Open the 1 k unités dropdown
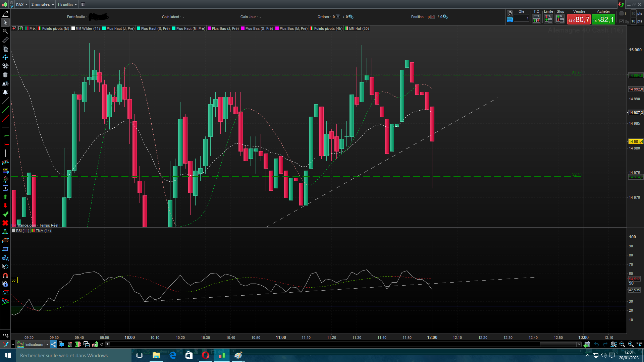Screen dimensions: 644x362 (67, 5)
